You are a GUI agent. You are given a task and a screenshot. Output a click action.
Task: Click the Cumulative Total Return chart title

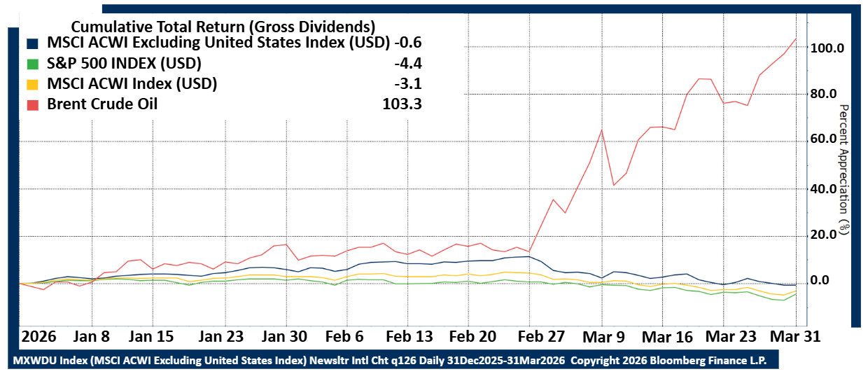click(223, 27)
